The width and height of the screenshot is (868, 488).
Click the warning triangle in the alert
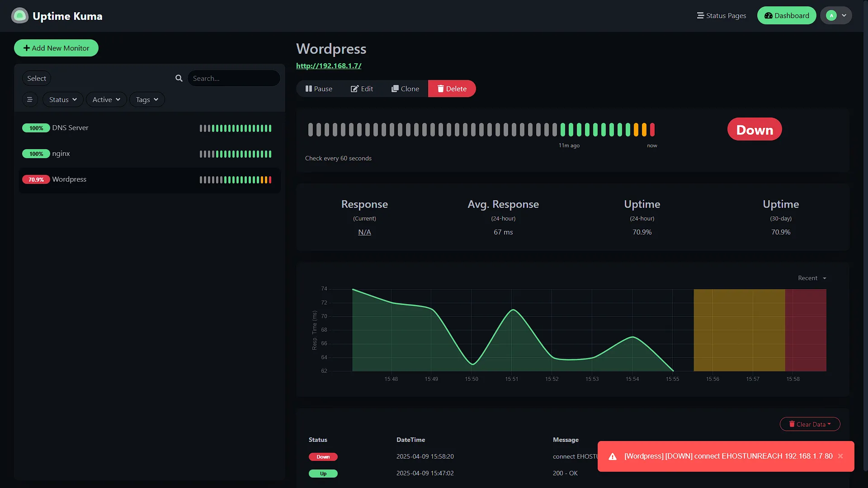pos(613,456)
